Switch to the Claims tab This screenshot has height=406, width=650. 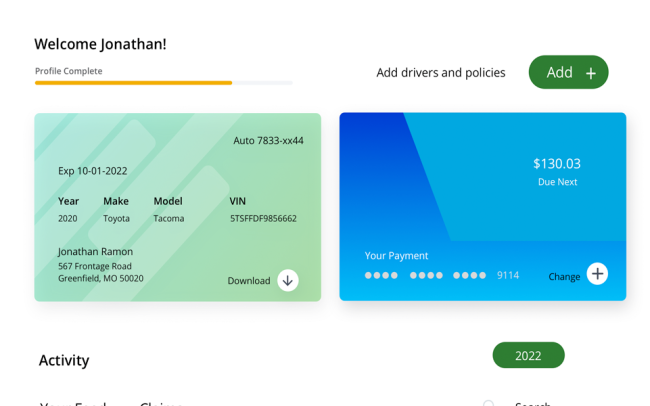click(x=161, y=403)
